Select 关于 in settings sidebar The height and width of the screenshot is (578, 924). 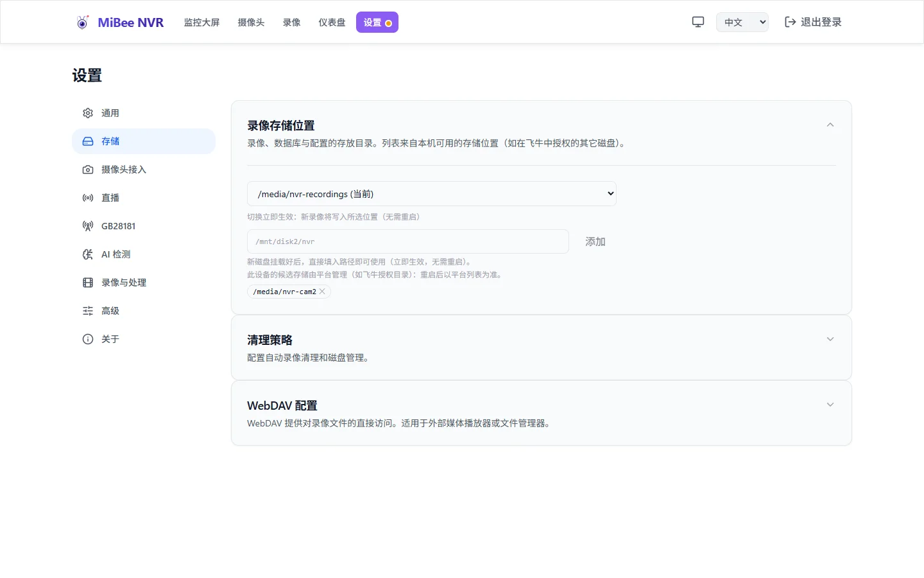click(x=144, y=339)
